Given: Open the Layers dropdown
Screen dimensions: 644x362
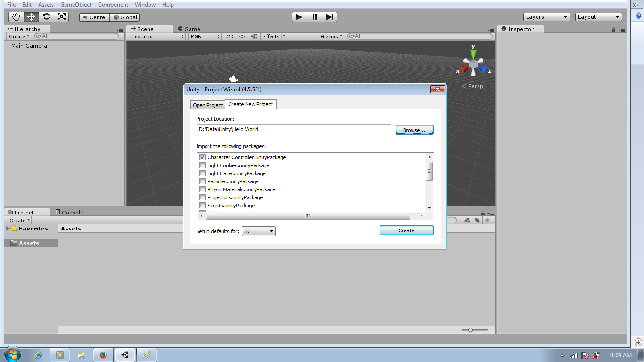Looking at the screenshot, I should (546, 16).
